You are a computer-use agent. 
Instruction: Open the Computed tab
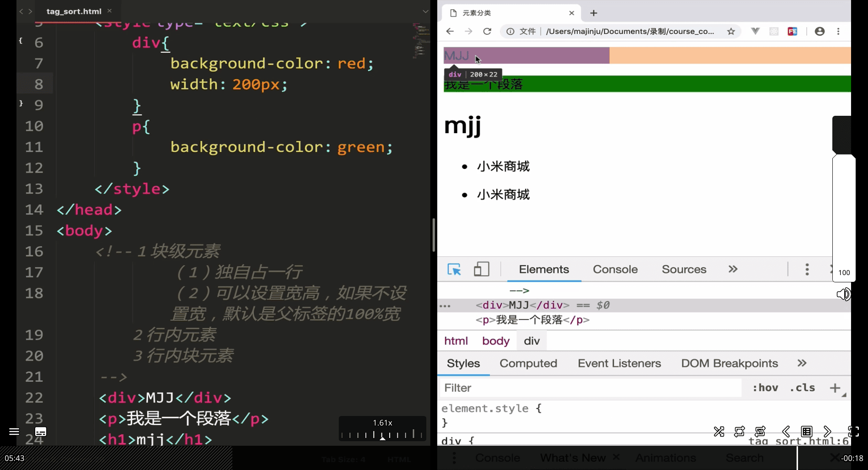click(x=528, y=363)
